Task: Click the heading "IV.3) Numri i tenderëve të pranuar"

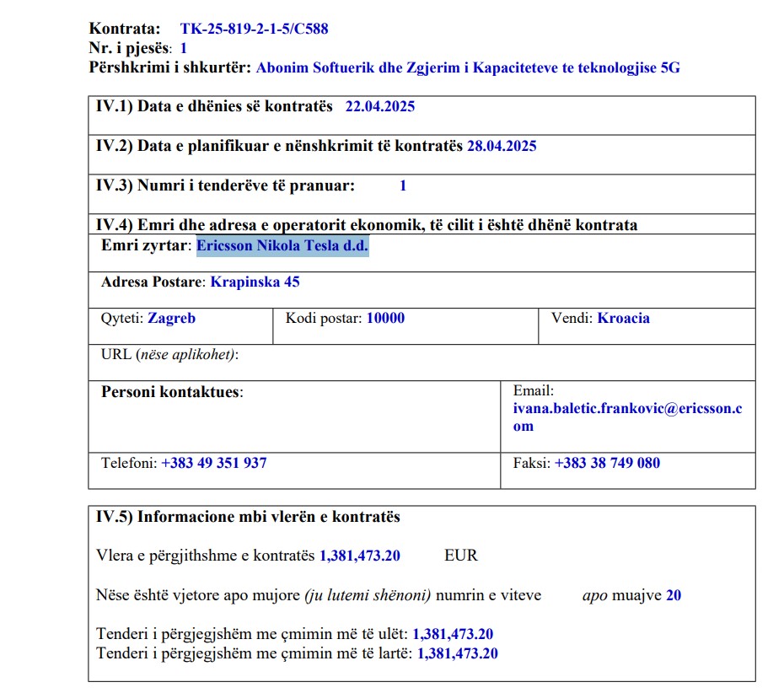Action: pos(225,185)
